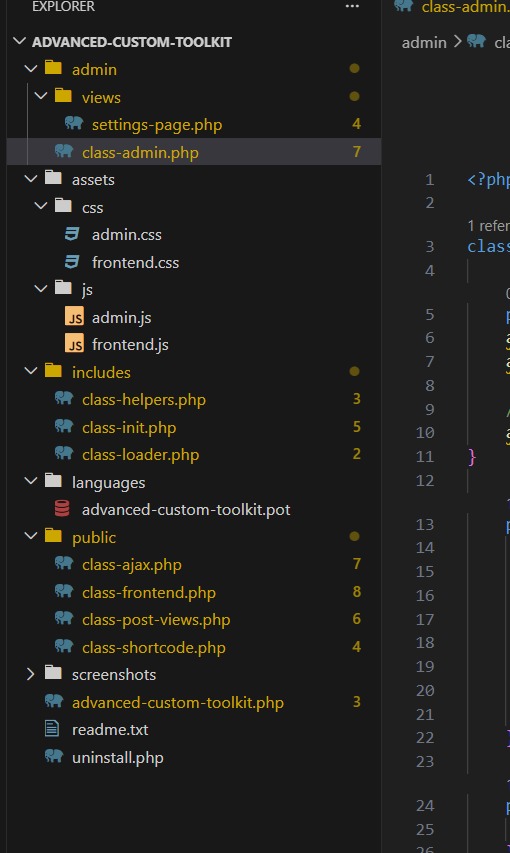Open class-loader.php file
The image size is (510, 853).
(x=140, y=455)
